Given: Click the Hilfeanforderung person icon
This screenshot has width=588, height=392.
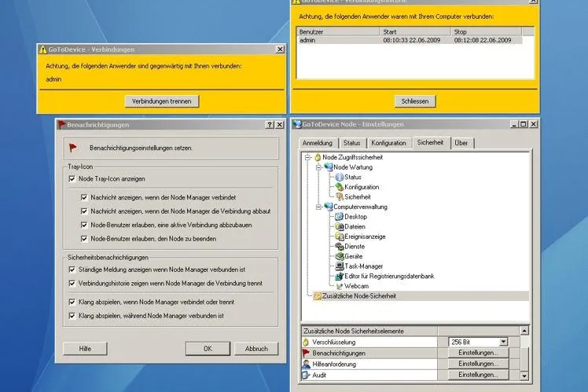Looking at the screenshot, I should click(306, 364).
